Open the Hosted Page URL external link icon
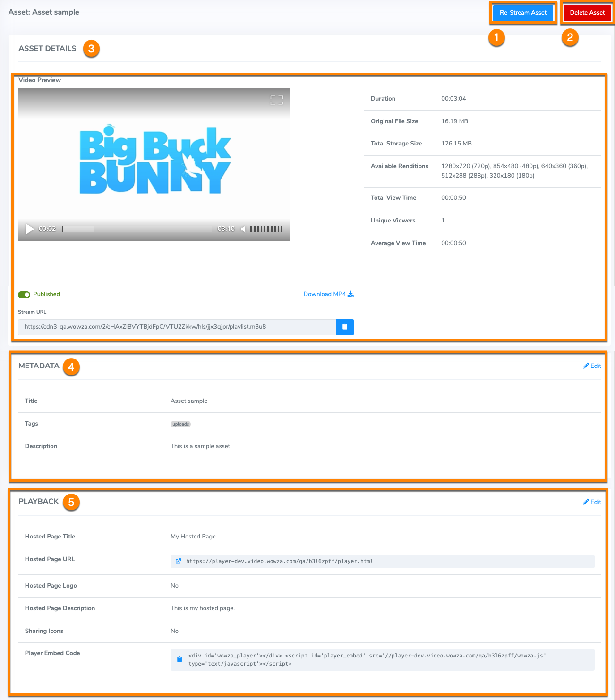 (x=179, y=561)
